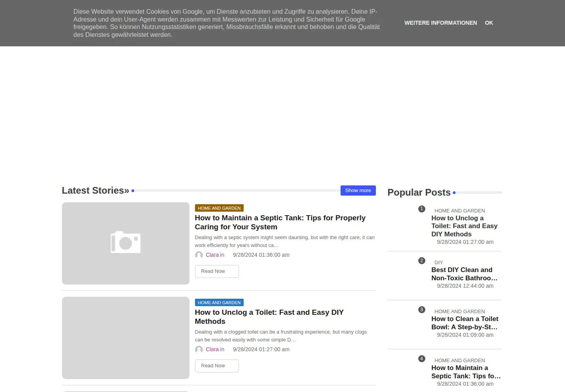
Task: Open headline How to Maintain a Septic Tank in Latest Stories
Action: coord(280,222)
